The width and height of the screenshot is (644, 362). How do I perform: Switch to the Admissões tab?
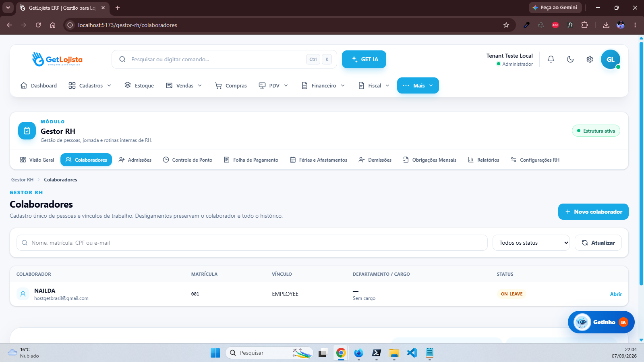135,160
